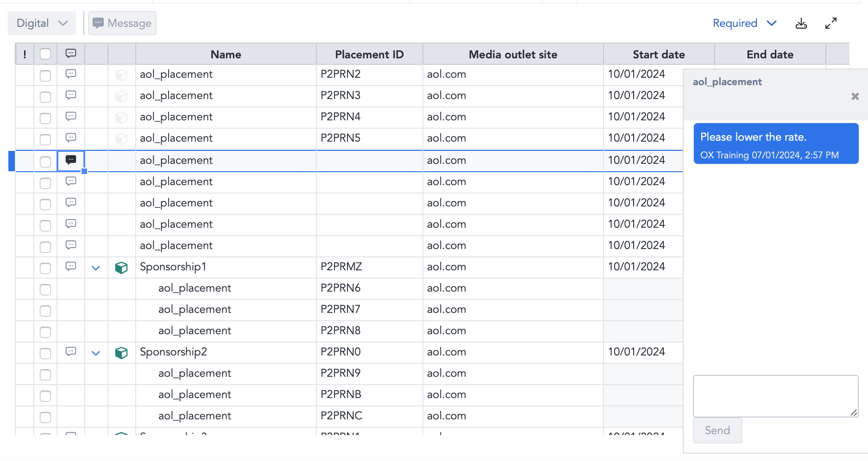Click the Send button
This screenshot has width=868, height=461.
717,430
